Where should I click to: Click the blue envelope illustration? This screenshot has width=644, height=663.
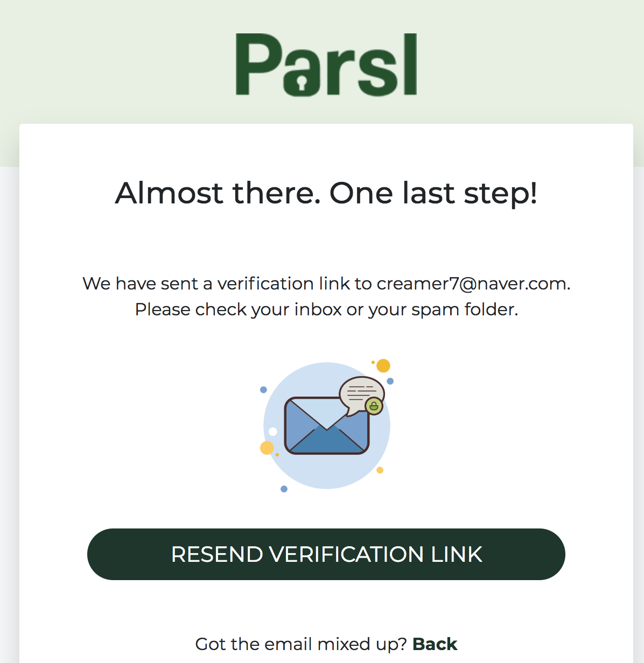click(327, 426)
